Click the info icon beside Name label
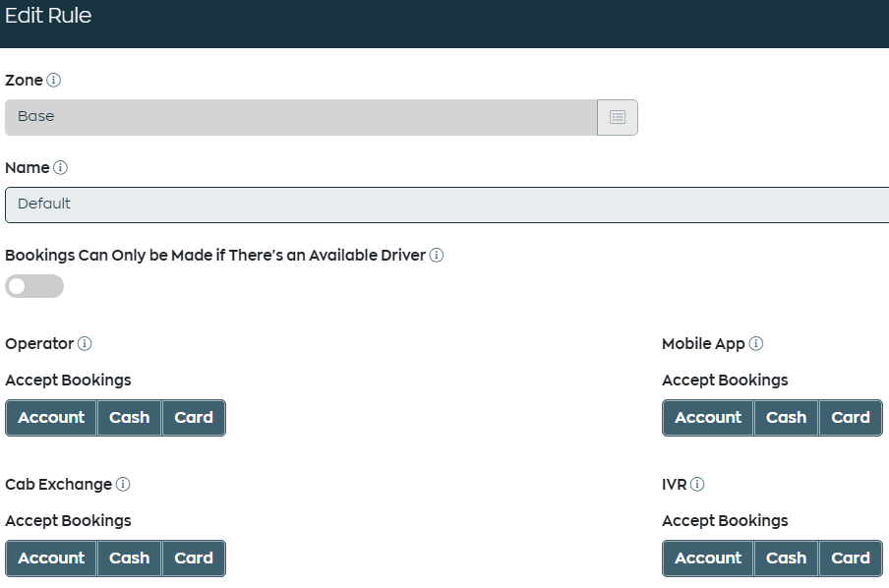 (60, 168)
